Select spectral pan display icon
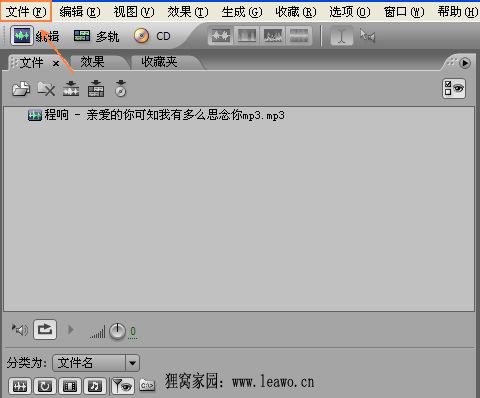The height and width of the screenshot is (398, 480). coord(273,35)
